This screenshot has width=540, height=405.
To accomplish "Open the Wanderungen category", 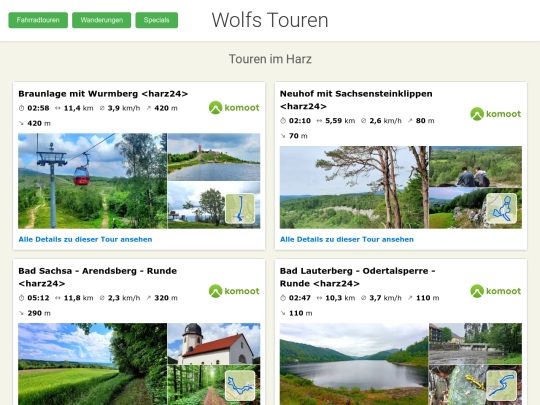I will tap(102, 20).
